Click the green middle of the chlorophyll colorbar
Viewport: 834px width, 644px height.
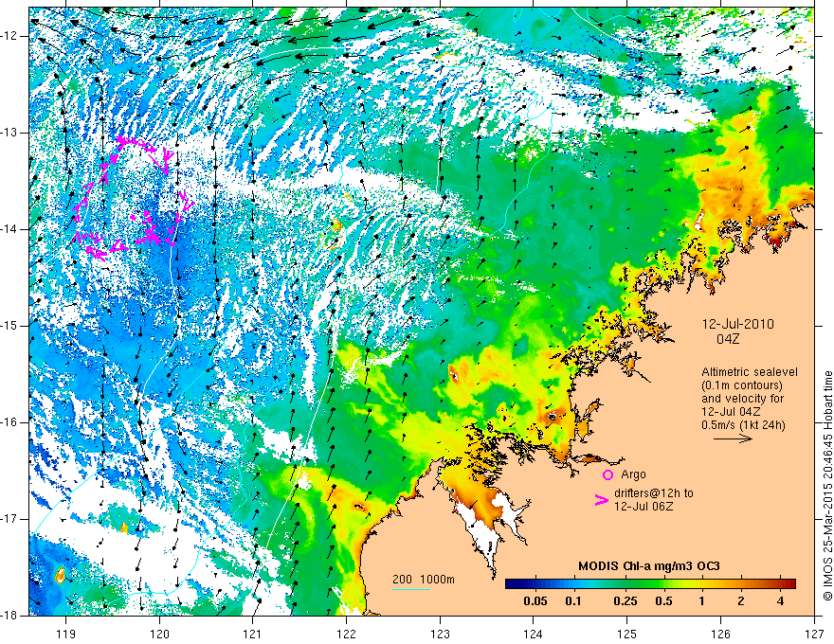tap(650, 583)
